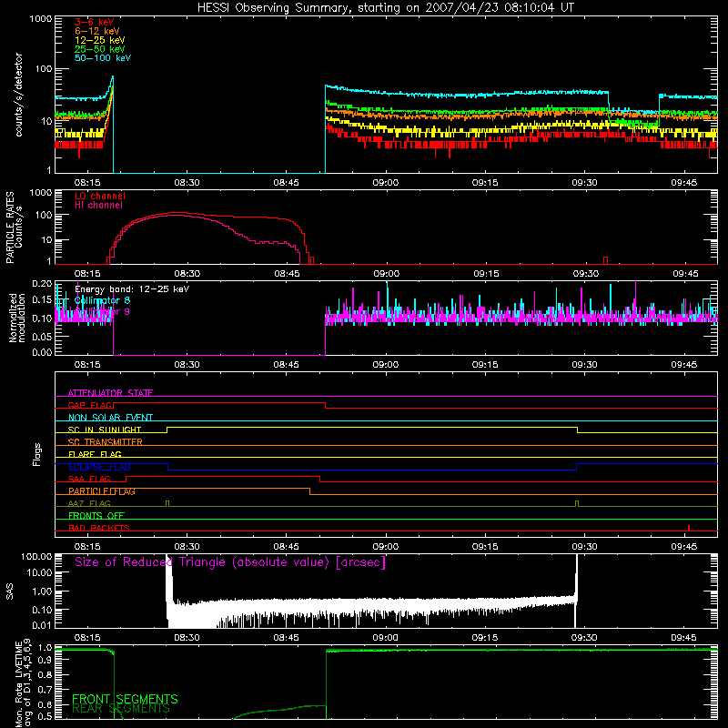The height and width of the screenshot is (728, 728).
Task: Click the "FRONTS OFF" flag label
Action: click(96, 516)
